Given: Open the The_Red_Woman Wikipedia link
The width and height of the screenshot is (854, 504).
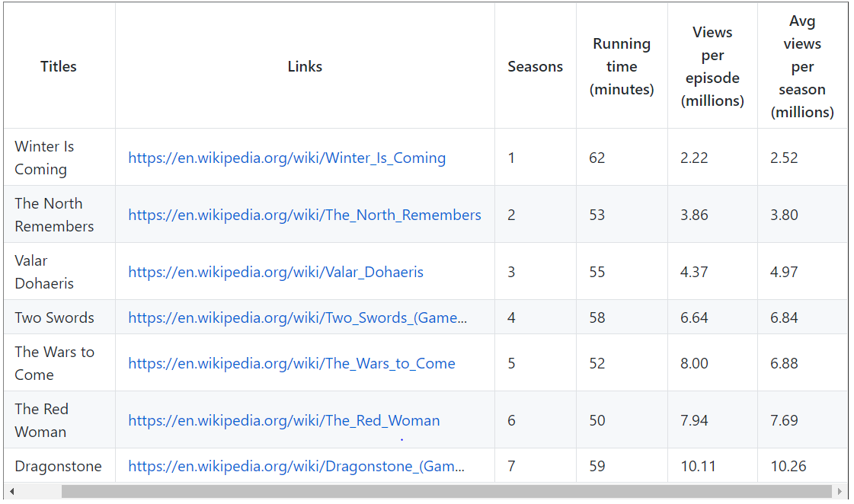Looking at the screenshot, I should [x=283, y=421].
